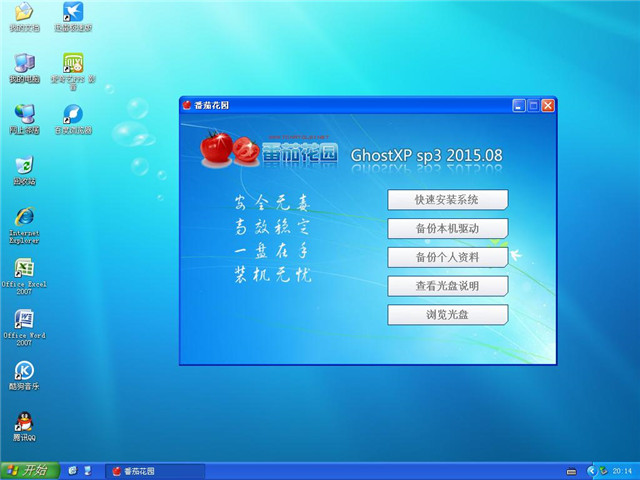640x480 pixels.
Task: Click the 番茄花园 logo banner with tomatoes
Action: (269, 149)
